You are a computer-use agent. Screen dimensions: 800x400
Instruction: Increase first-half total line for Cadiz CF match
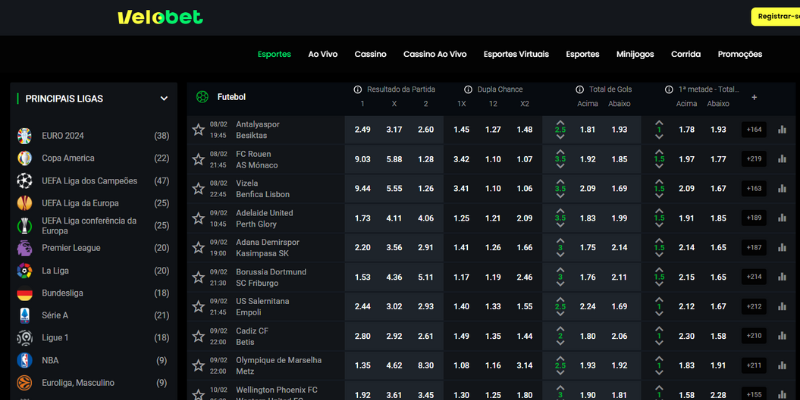659,329
